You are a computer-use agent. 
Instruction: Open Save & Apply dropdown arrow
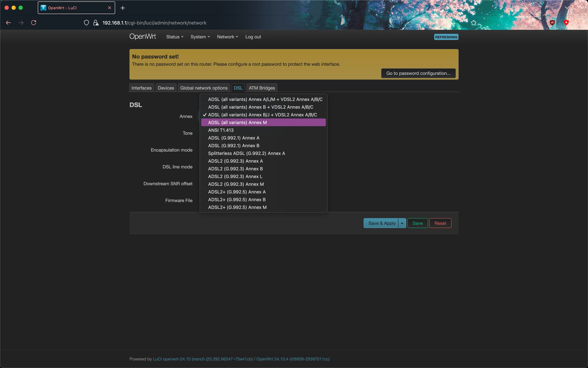click(402, 223)
